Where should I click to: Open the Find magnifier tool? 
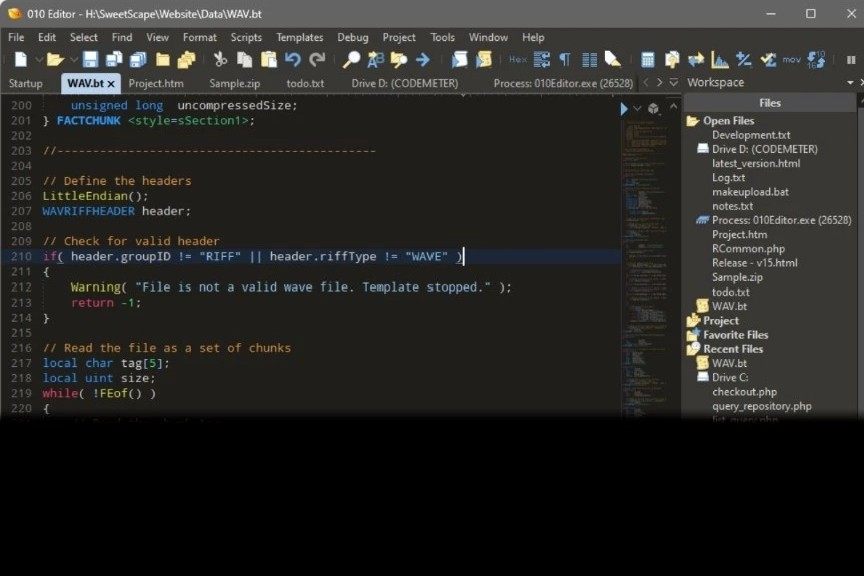pos(351,60)
